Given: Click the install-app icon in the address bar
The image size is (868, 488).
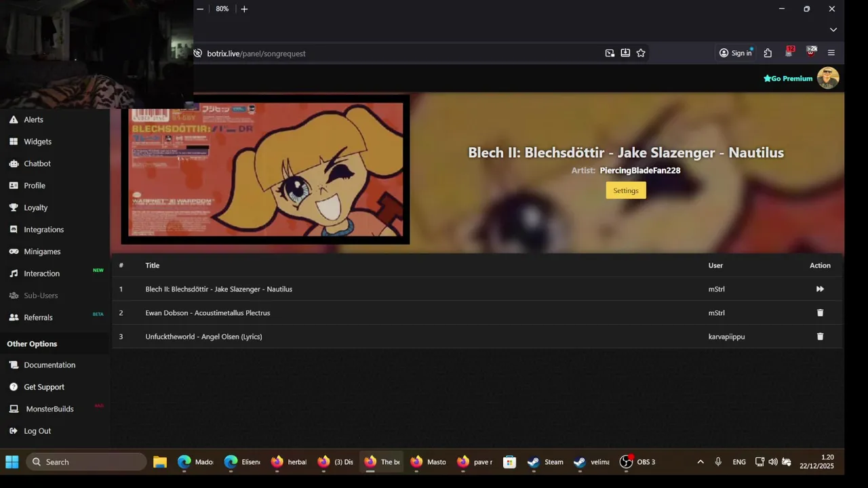Looking at the screenshot, I should click(x=625, y=53).
